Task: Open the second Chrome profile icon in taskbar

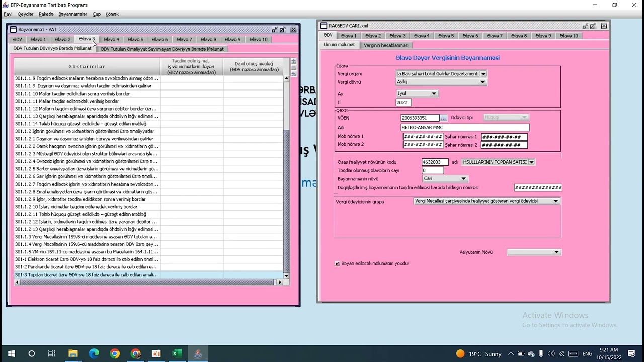Action: 135,354
